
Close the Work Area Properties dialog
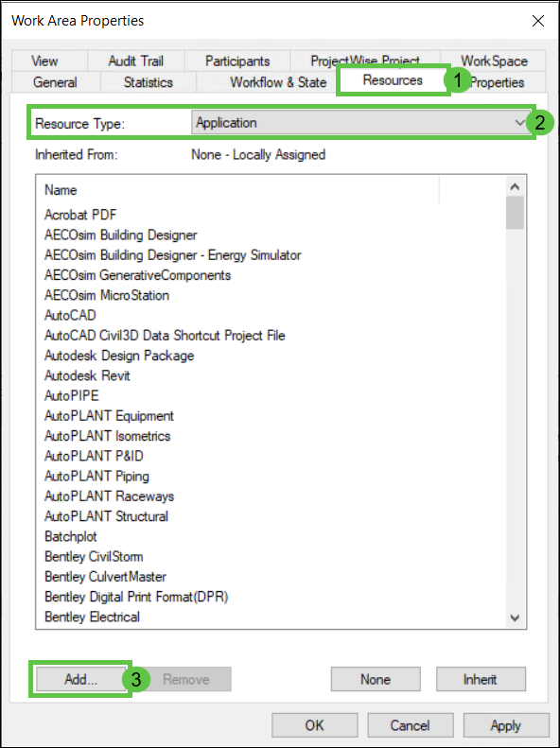537,21
